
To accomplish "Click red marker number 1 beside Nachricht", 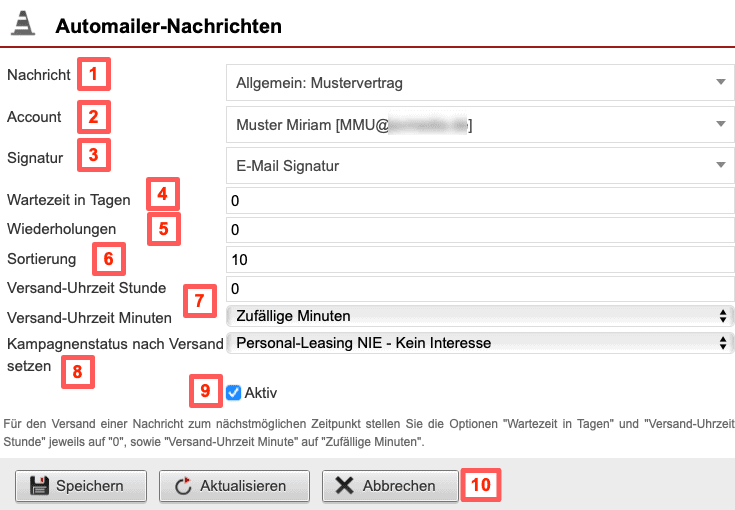I will 94,74.
